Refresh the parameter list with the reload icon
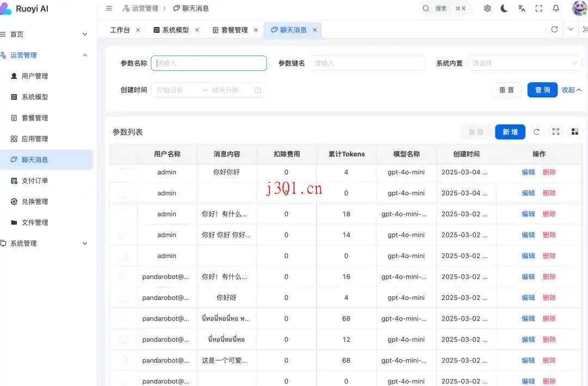 pos(536,132)
